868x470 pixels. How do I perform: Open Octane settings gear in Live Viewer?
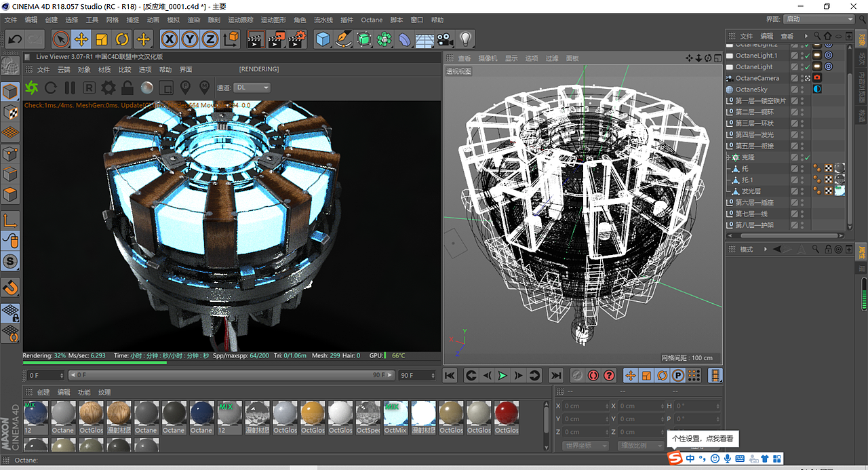[x=108, y=87]
